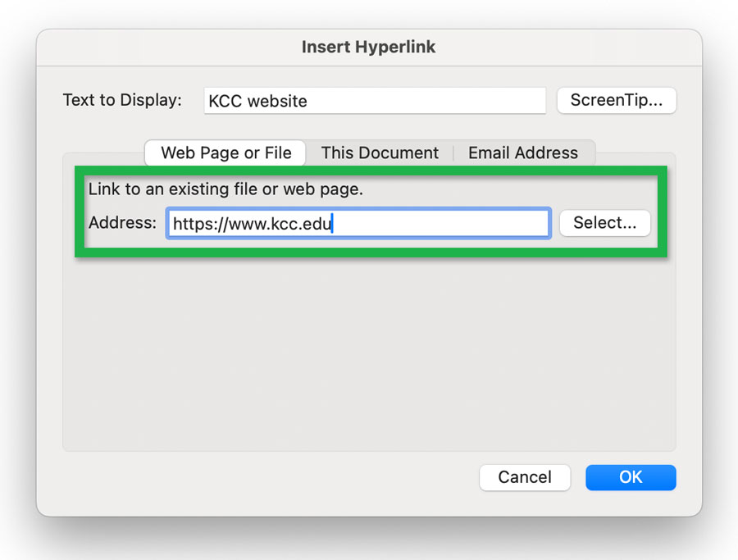Activate the Select button beside Address
This screenshot has height=560, width=738.
click(604, 222)
